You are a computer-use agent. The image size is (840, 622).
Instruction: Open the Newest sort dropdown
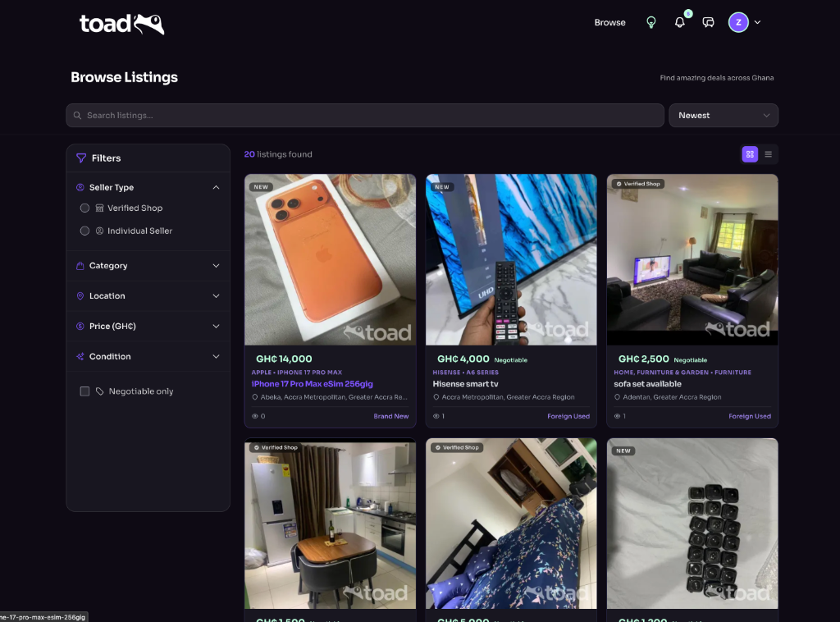click(x=724, y=115)
